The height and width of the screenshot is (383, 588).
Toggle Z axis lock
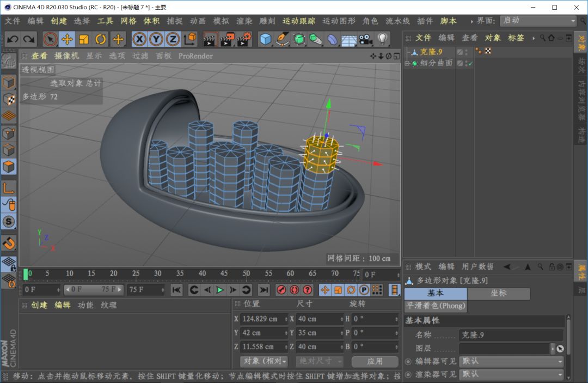coord(173,39)
